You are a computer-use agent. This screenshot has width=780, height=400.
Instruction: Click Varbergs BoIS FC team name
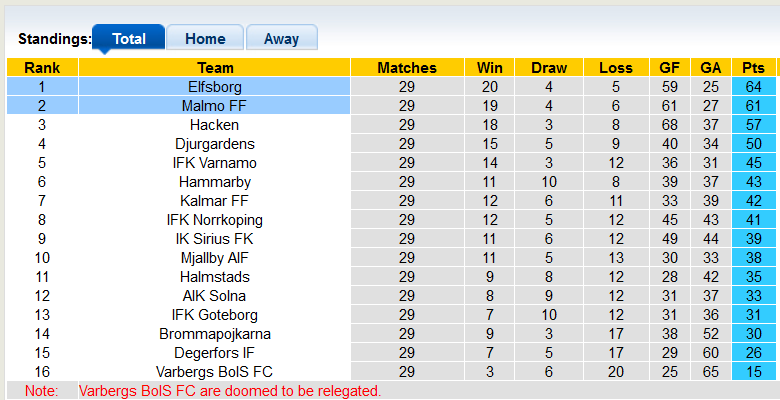pos(214,372)
